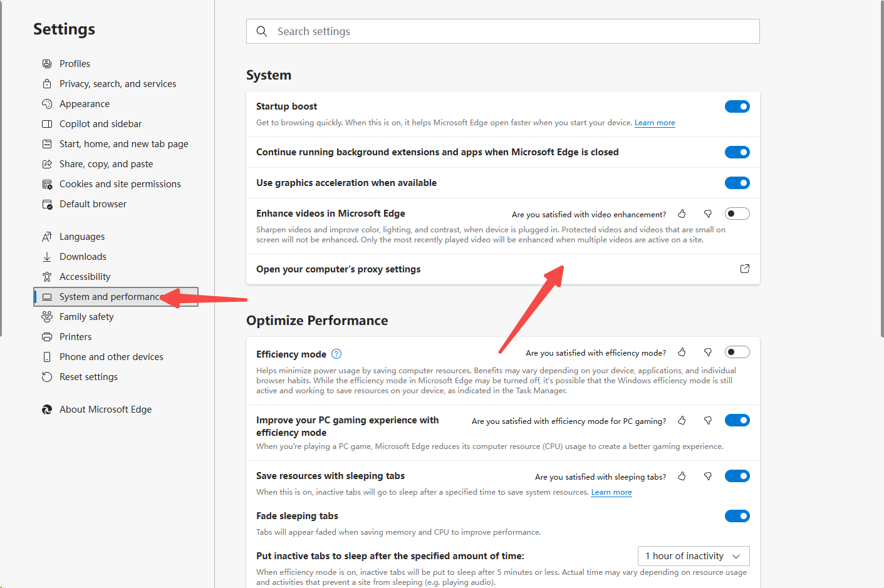Open About Microsoft Edge page
Screen dimensions: 884x588
105,410
